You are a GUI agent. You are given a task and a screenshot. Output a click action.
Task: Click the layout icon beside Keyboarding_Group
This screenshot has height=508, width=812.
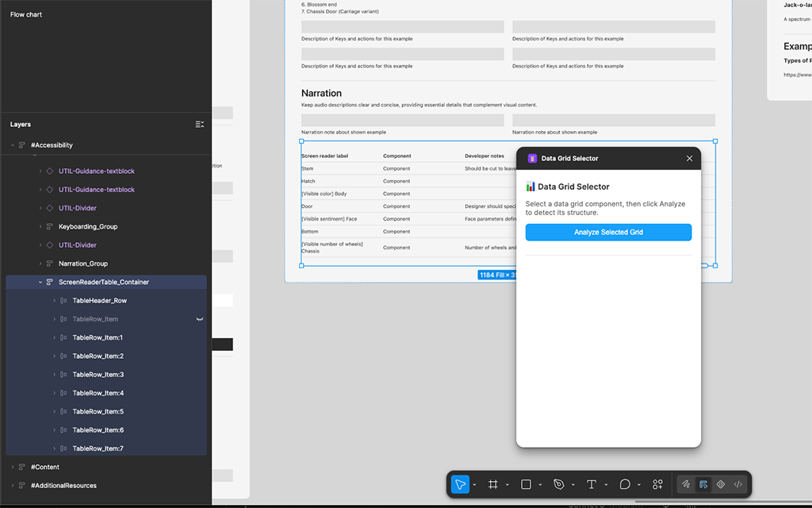coord(50,226)
